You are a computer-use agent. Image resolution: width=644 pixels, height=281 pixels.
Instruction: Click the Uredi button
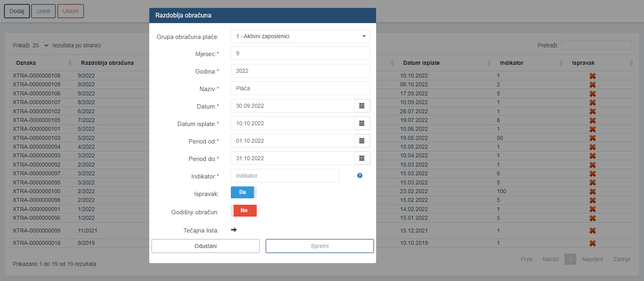[x=43, y=11]
